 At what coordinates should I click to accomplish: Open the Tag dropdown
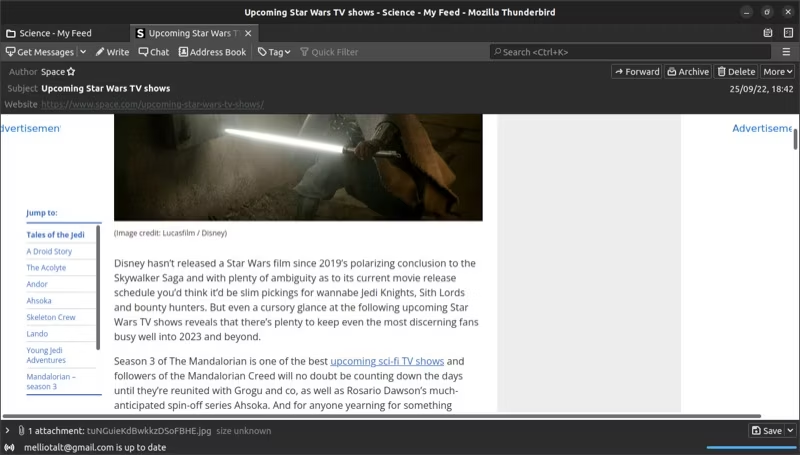click(x=274, y=52)
